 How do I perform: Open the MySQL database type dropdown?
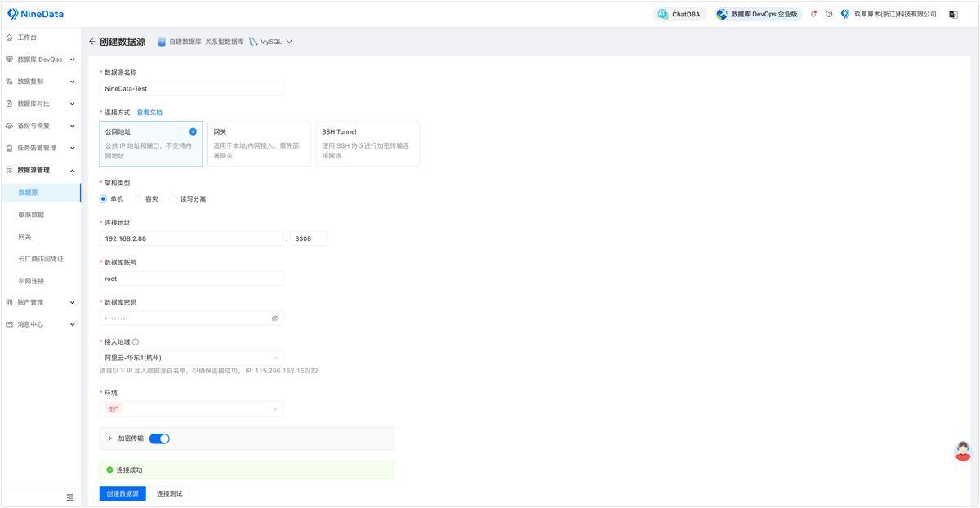(x=270, y=42)
